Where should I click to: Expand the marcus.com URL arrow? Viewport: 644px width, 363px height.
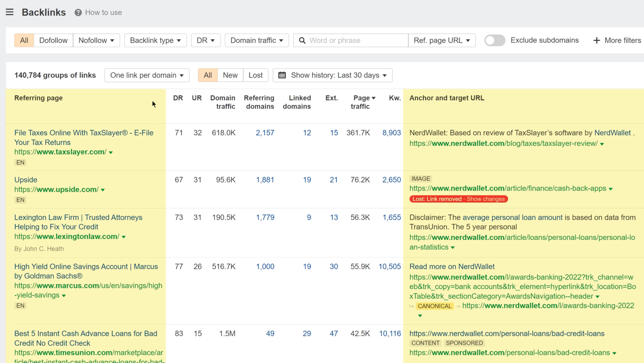point(64,296)
